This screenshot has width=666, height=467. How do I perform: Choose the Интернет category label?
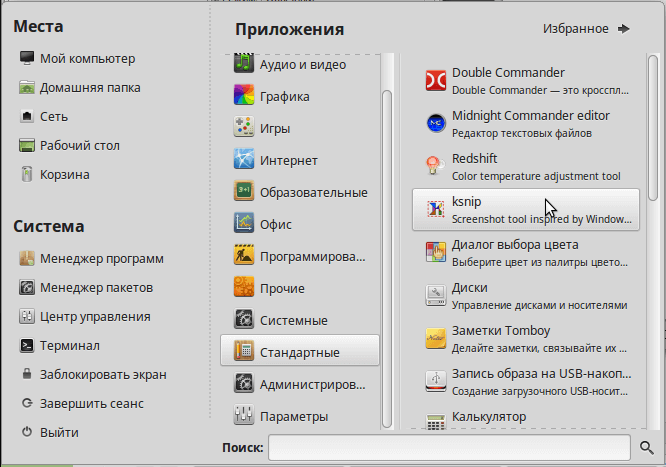click(x=289, y=161)
